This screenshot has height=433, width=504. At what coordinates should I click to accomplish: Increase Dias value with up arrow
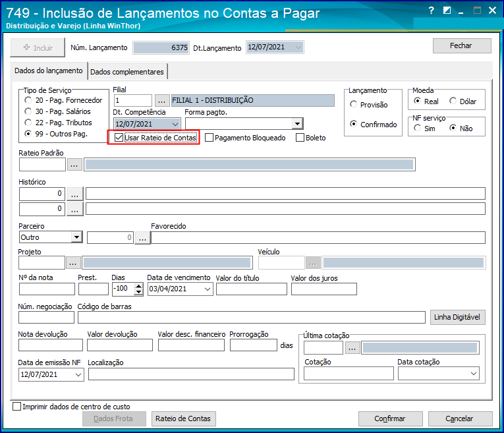click(x=138, y=286)
